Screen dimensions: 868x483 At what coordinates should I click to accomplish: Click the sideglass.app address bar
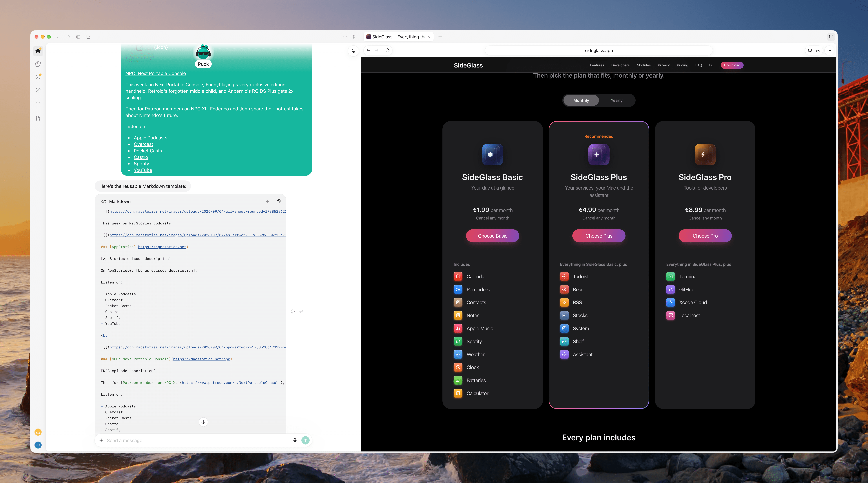pyautogui.click(x=599, y=51)
